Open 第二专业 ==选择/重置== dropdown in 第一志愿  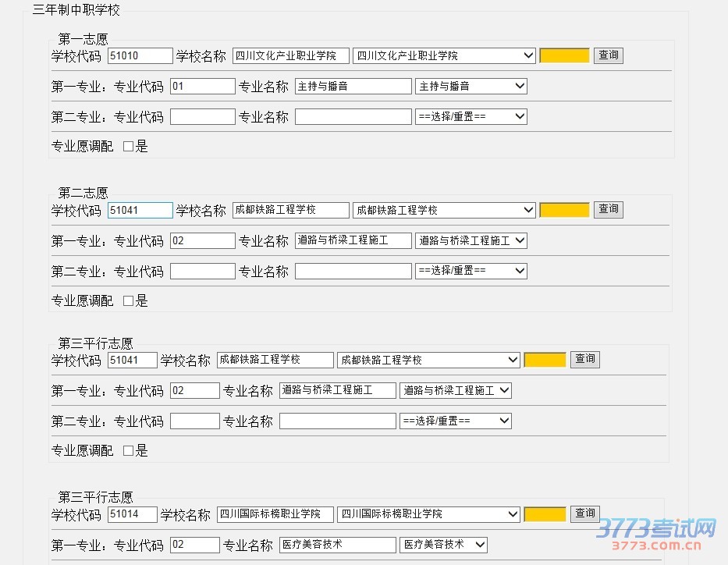[x=471, y=117]
